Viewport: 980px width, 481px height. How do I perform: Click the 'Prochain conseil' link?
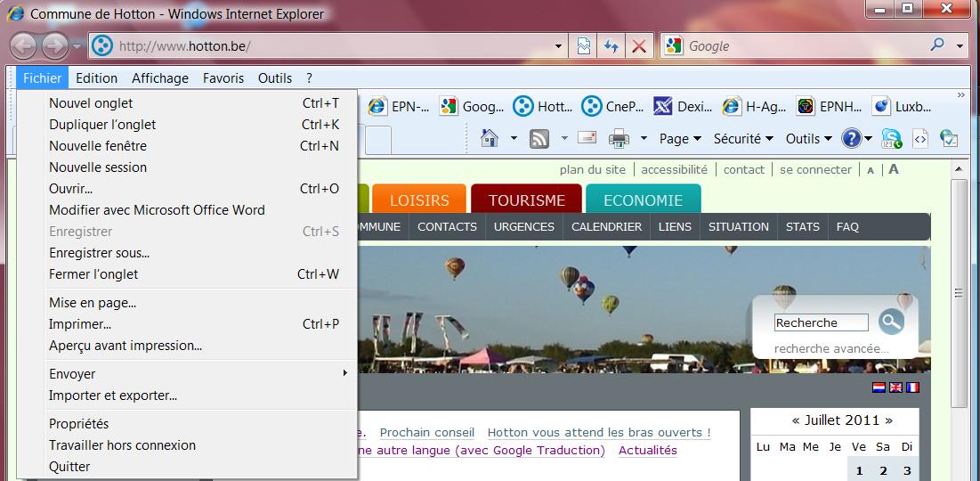pos(426,433)
